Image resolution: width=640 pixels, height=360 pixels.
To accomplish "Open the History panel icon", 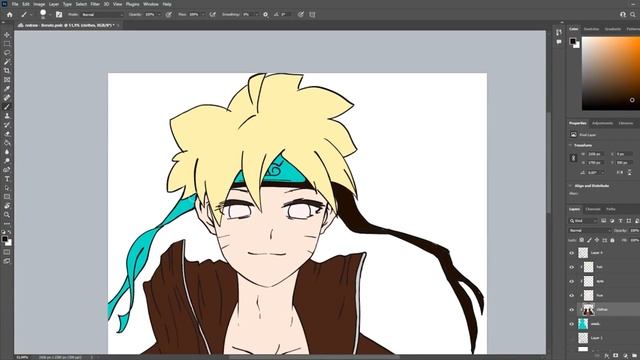I will 559,32.
